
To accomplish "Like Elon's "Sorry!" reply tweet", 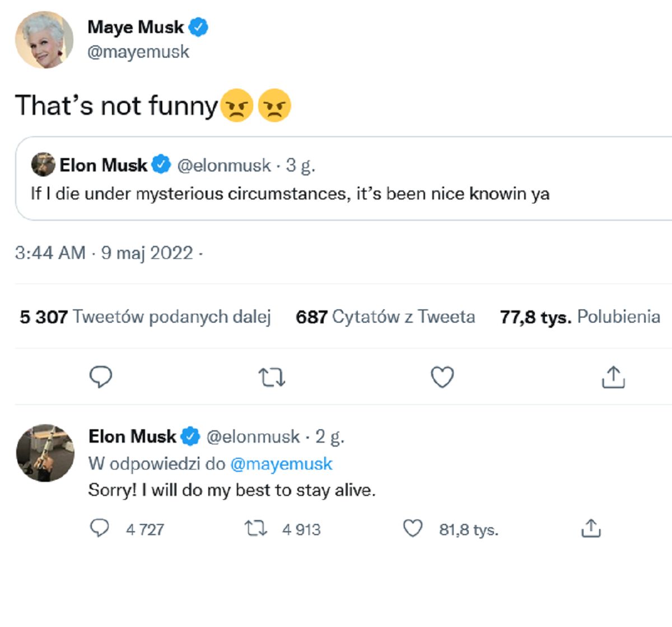I will pos(413,528).
